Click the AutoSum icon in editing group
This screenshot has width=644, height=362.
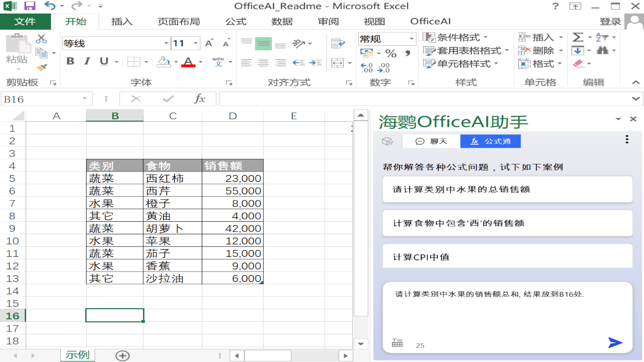pyautogui.click(x=577, y=37)
